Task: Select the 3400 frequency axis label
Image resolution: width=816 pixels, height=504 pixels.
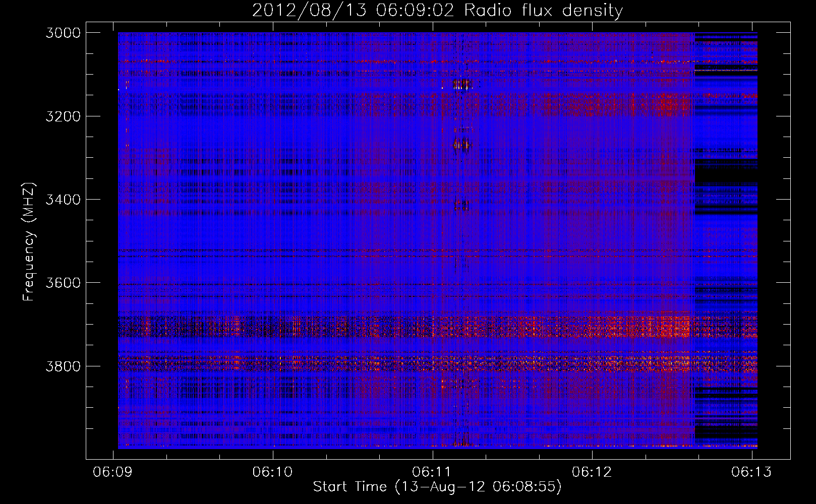Action: (x=63, y=200)
